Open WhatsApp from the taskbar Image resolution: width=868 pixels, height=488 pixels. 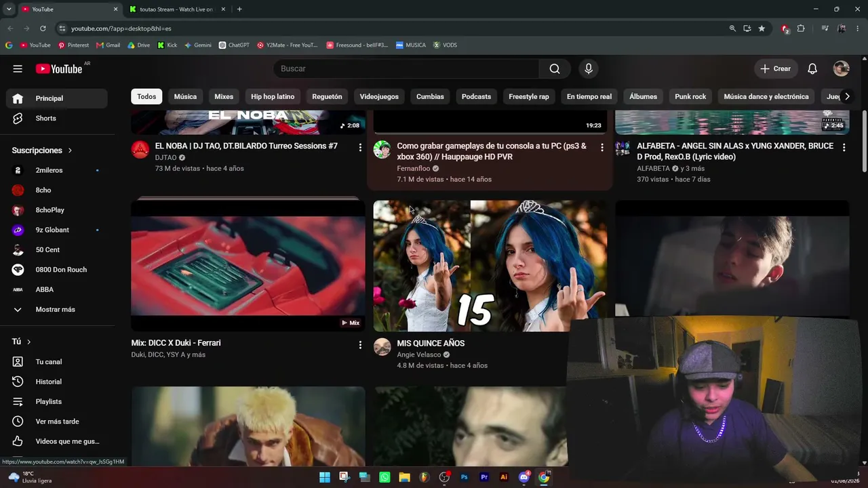(x=384, y=477)
